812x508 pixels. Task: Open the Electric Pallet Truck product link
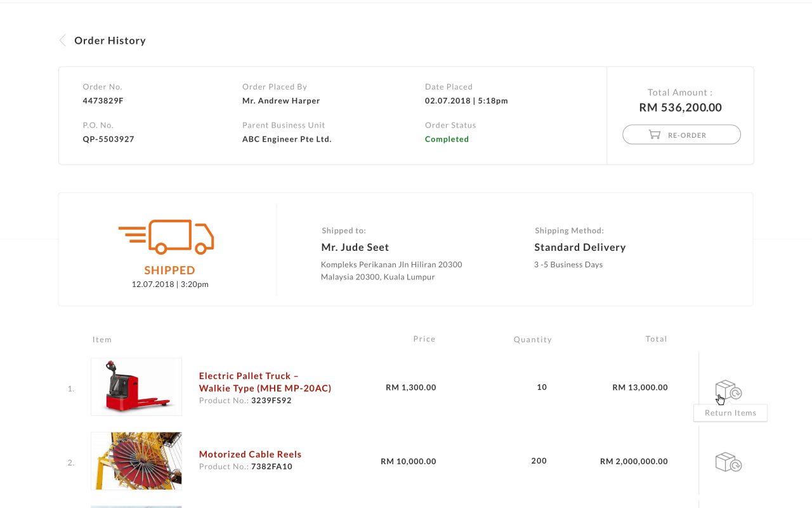click(x=265, y=382)
